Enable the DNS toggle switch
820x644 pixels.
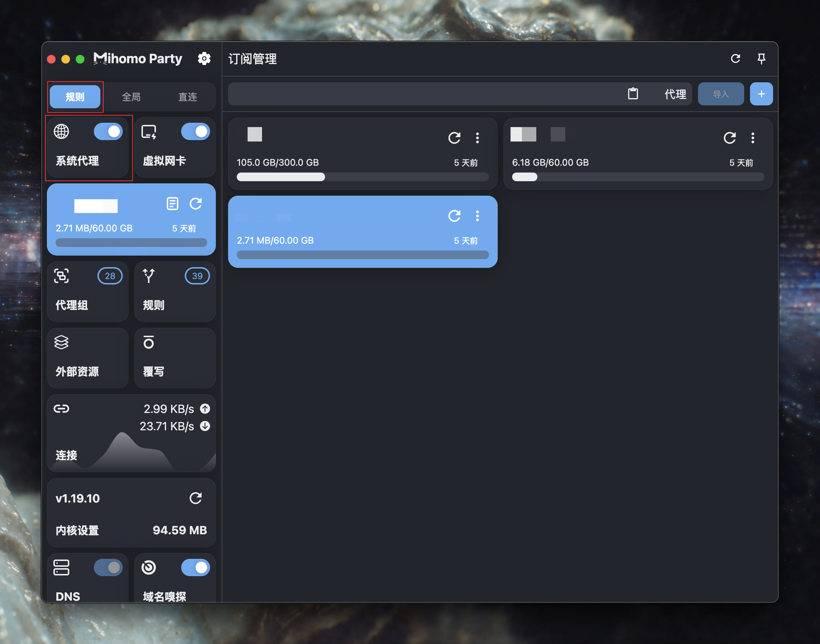[x=108, y=567]
